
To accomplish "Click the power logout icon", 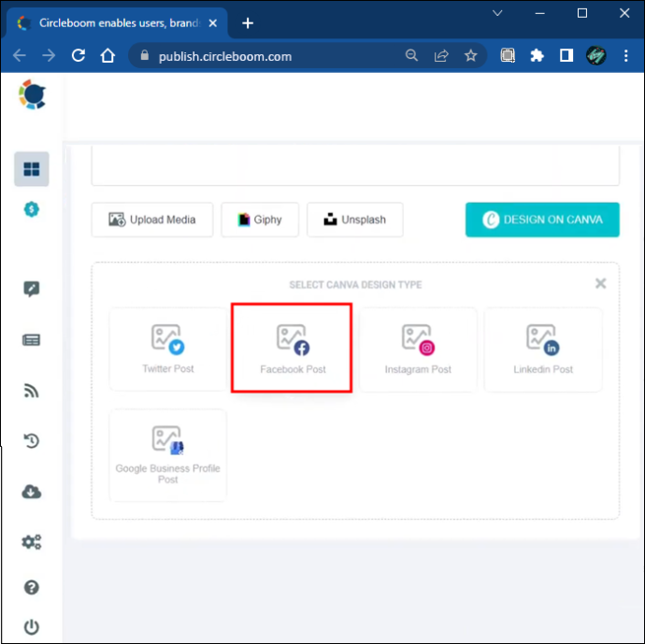I will tap(31, 627).
